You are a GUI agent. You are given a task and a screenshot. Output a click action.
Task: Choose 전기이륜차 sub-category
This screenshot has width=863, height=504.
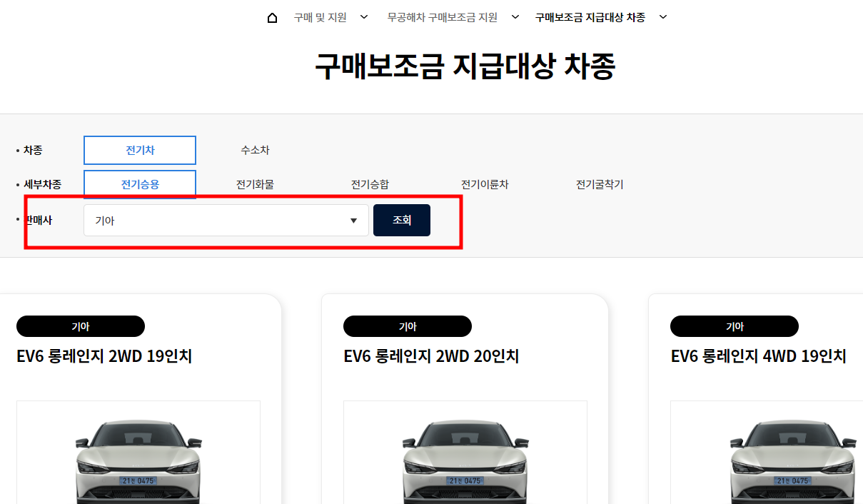[x=485, y=184]
